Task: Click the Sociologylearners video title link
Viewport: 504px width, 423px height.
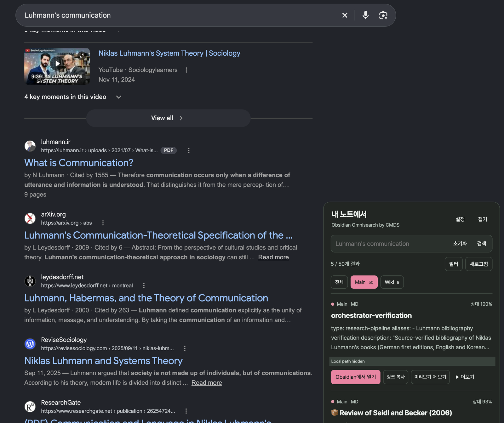Action: (x=169, y=53)
